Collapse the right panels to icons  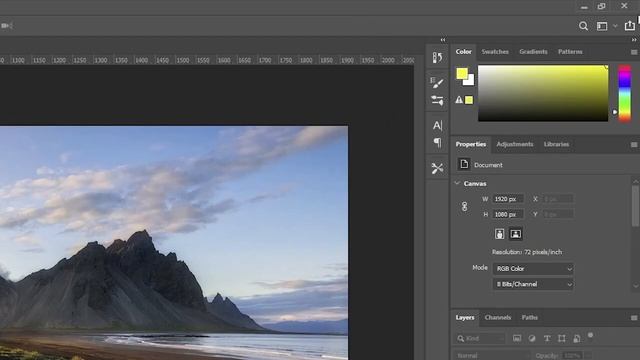(634, 40)
